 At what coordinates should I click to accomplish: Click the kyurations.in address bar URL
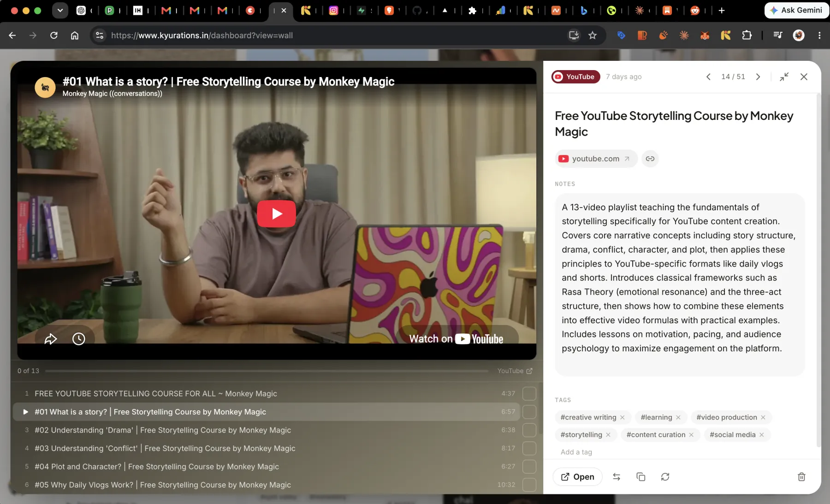click(202, 36)
